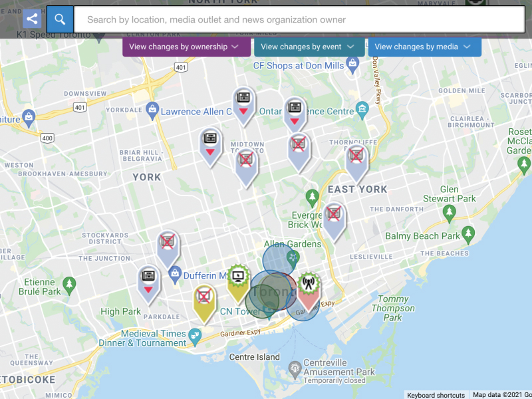
Task: Click the magnifying glass search icon
Action: click(x=60, y=19)
